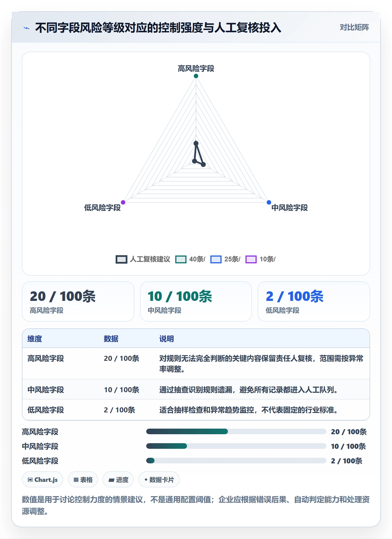This screenshot has width=392, height=539.
Task: Click the 中风险字段 progress bar
Action: tap(236, 446)
